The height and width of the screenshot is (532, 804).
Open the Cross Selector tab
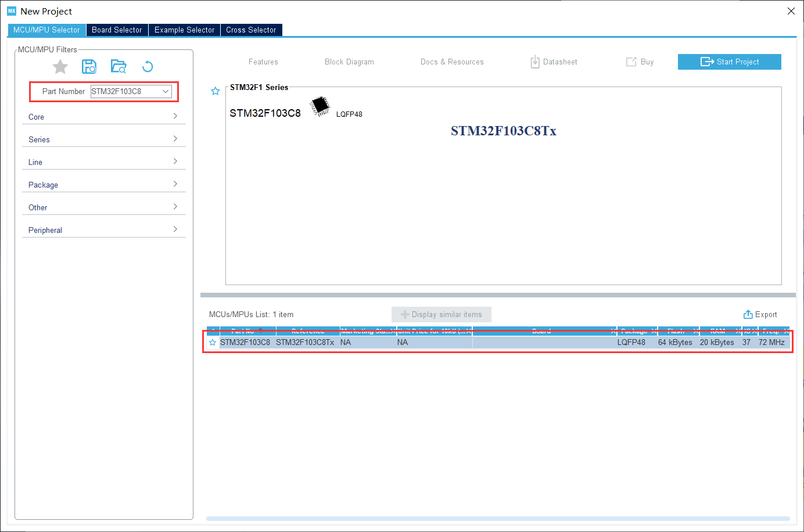(251, 30)
